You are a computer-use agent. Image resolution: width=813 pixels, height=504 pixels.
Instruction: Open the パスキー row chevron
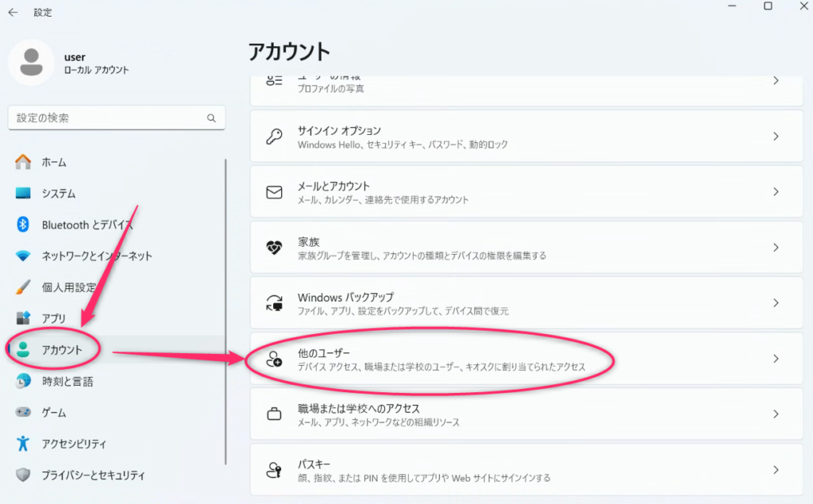[x=776, y=470]
